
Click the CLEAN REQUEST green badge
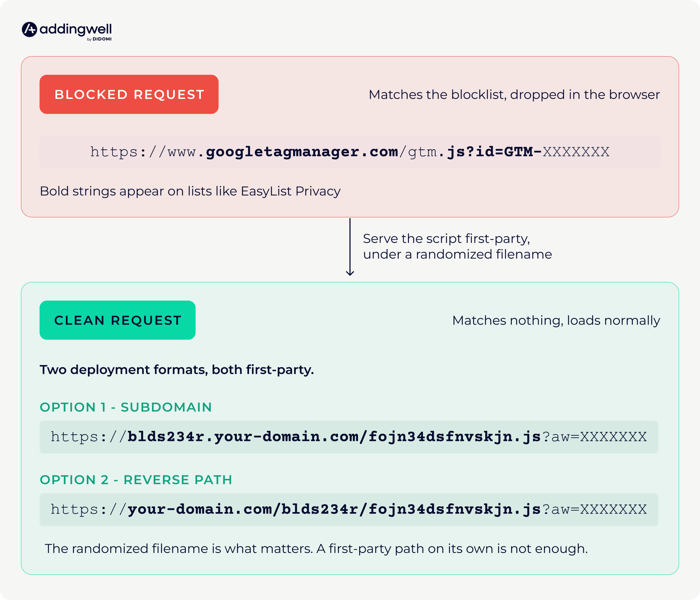point(117,320)
